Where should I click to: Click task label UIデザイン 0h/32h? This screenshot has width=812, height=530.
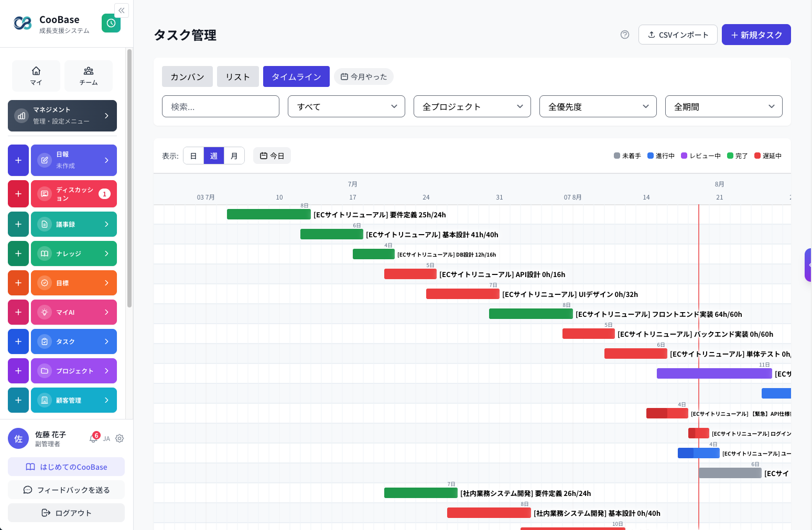point(570,294)
